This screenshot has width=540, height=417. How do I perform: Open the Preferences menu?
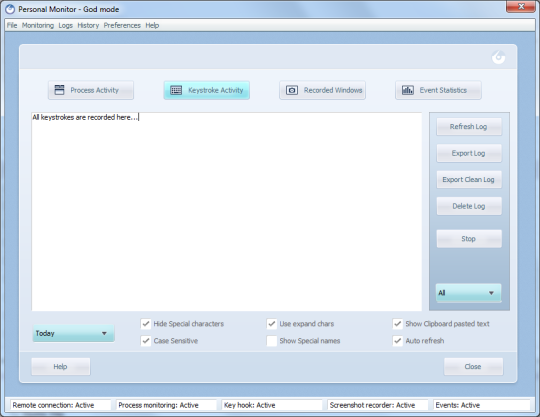[x=122, y=25]
